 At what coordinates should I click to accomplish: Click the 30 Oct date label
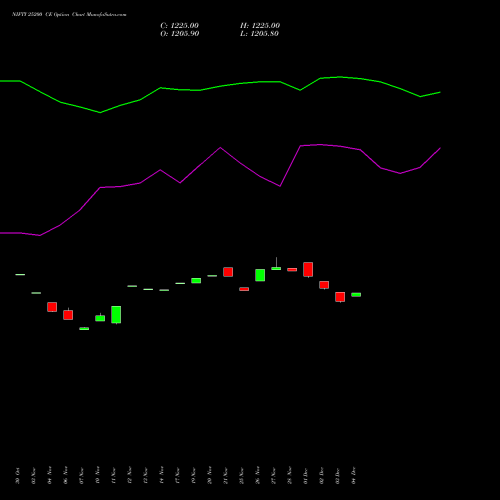click(18, 476)
